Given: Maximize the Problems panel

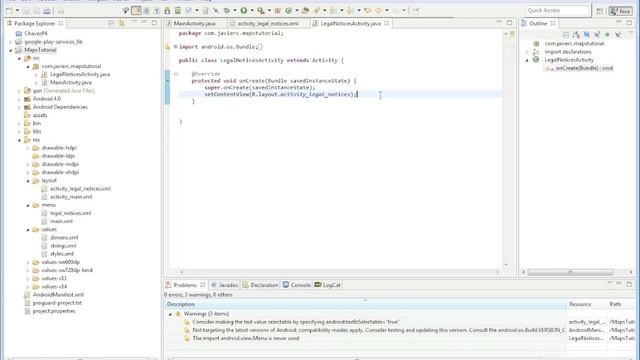Looking at the screenshot, I should point(629,284).
